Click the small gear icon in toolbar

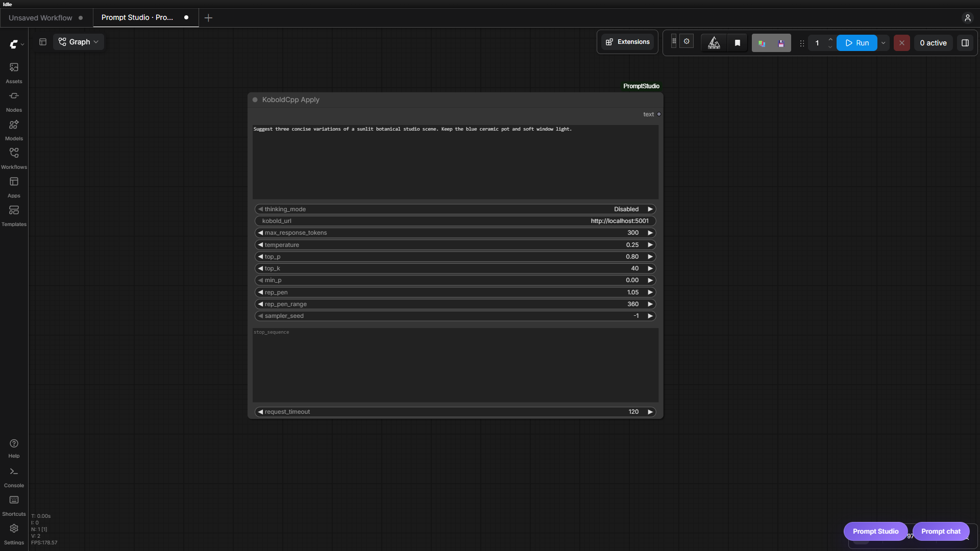[x=687, y=41]
